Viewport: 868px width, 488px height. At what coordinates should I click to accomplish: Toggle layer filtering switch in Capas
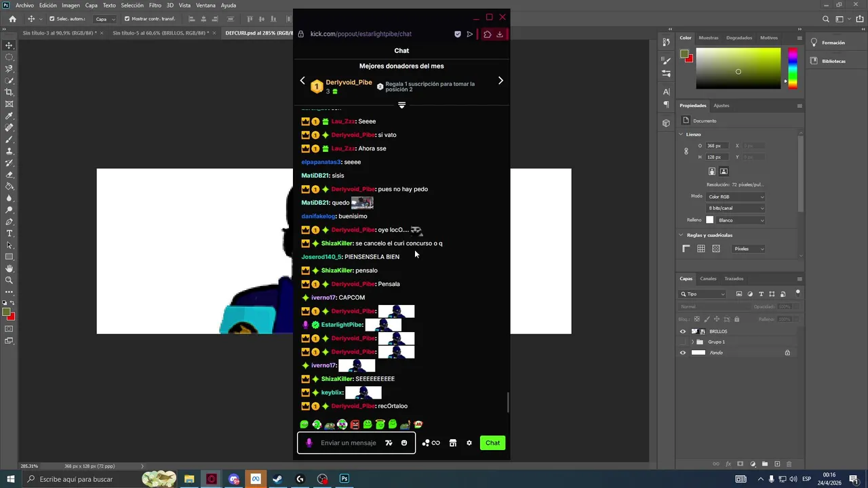coord(797,293)
